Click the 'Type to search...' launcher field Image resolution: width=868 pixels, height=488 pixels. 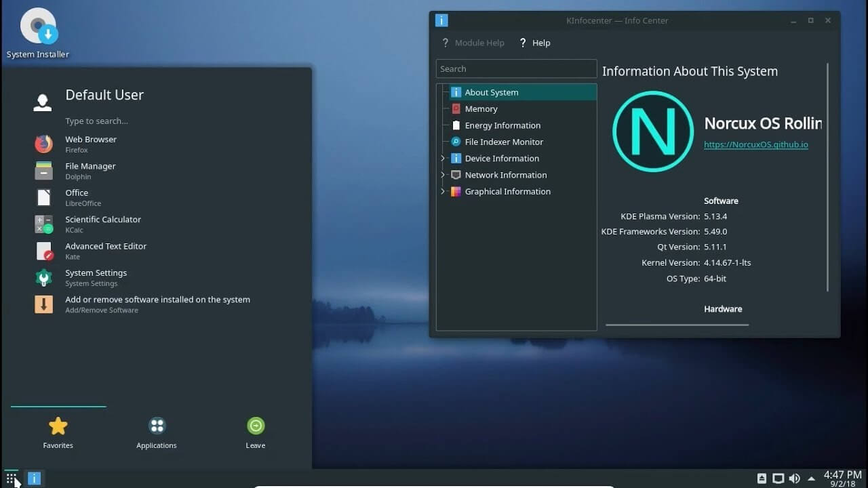[96, 121]
